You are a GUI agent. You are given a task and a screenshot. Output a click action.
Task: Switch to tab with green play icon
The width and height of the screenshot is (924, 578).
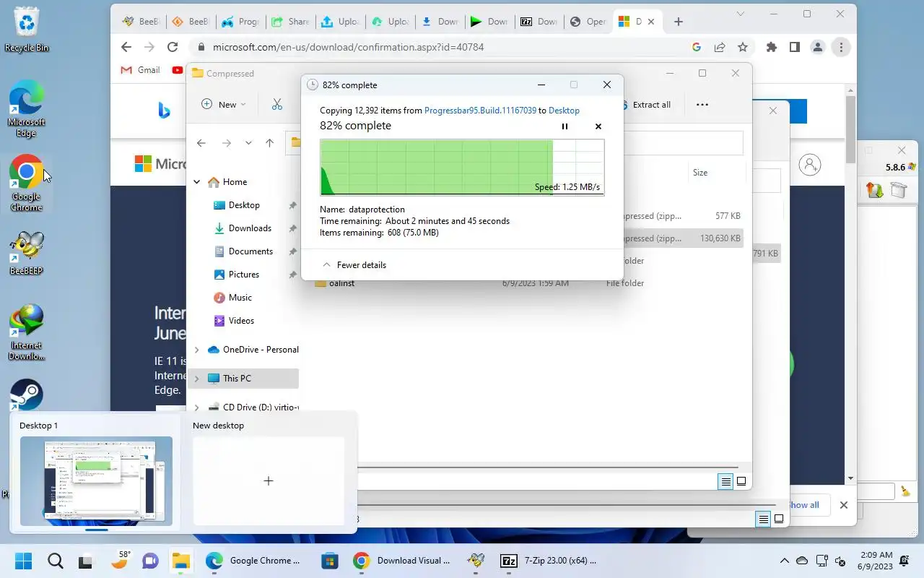(489, 22)
